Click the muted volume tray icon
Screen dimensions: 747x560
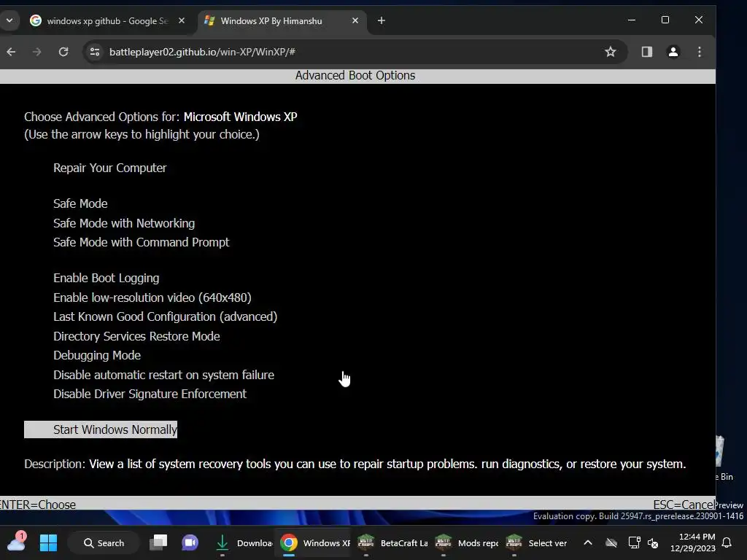(653, 542)
